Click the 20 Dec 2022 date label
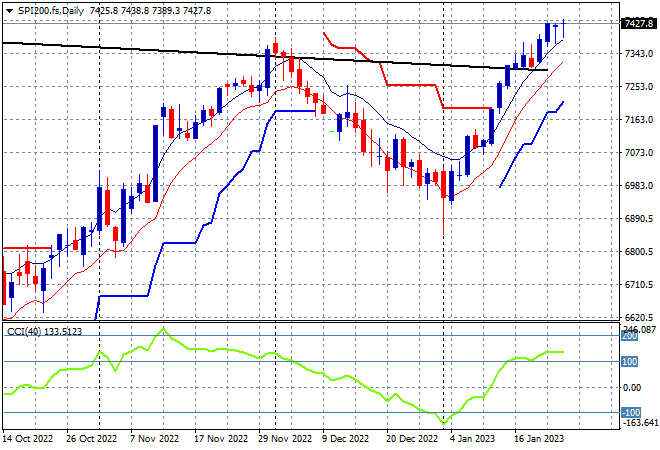This screenshot has height=450, width=660. (412, 439)
